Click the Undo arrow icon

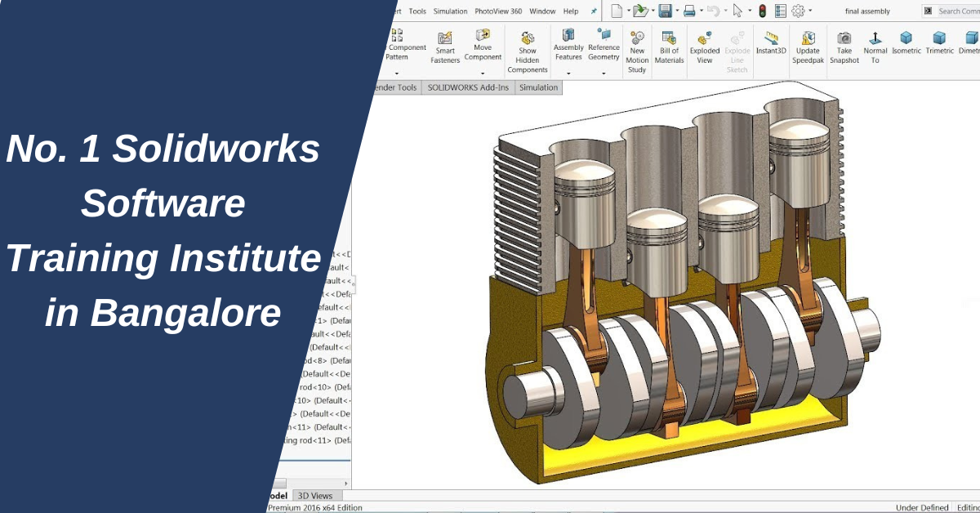click(712, 11)
